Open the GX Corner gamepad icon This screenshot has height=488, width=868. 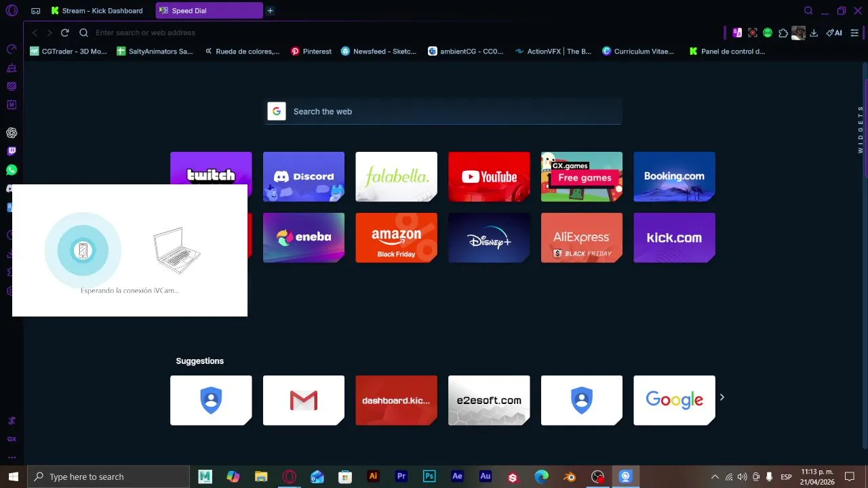point(36,11)
